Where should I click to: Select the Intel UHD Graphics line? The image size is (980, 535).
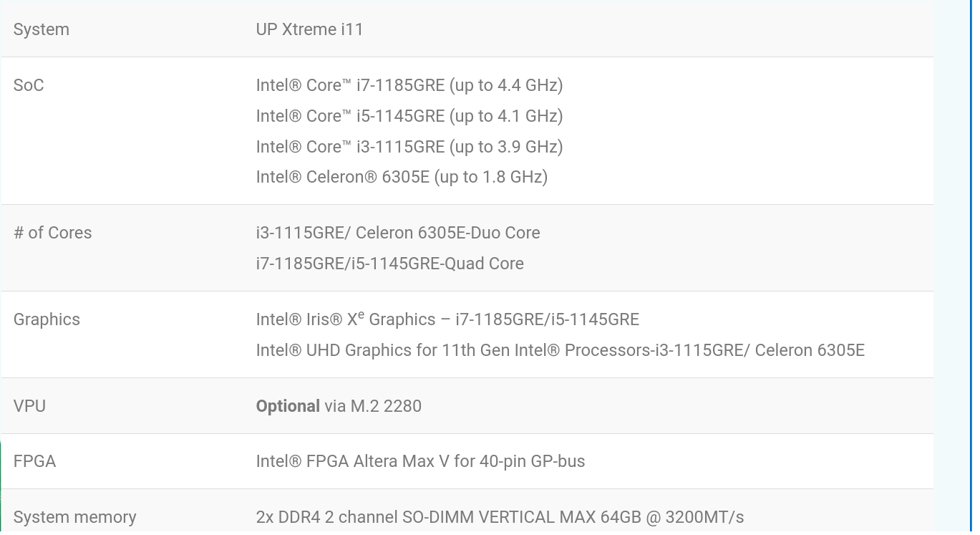coord(561,350)
